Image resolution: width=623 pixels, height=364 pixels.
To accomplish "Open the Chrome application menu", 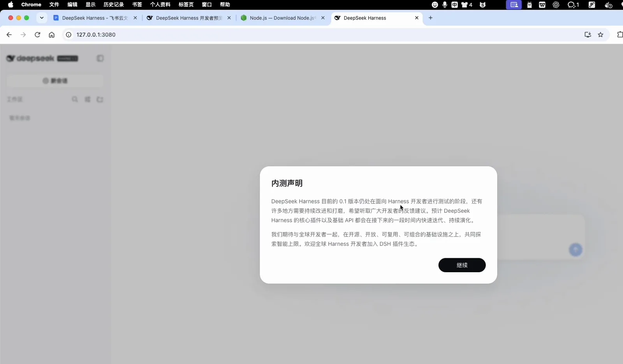I will click(31, 5).
